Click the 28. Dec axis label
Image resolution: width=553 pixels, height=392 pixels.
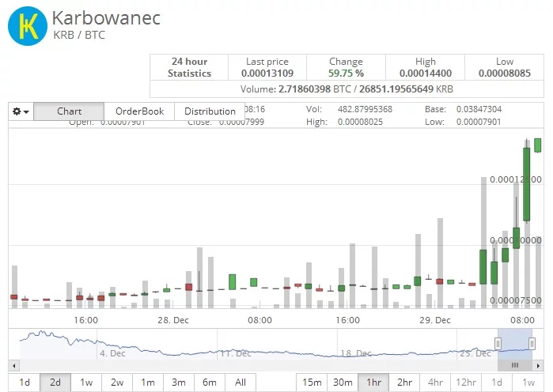[173, 320]
